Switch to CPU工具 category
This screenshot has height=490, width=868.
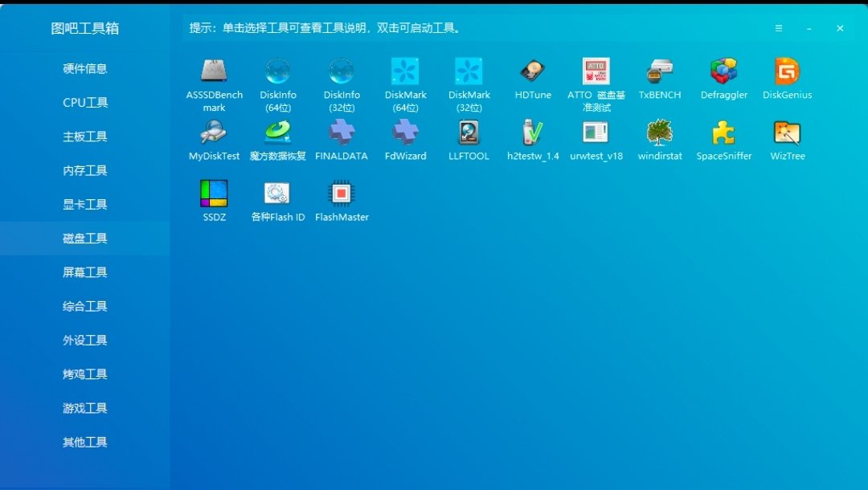84,102
